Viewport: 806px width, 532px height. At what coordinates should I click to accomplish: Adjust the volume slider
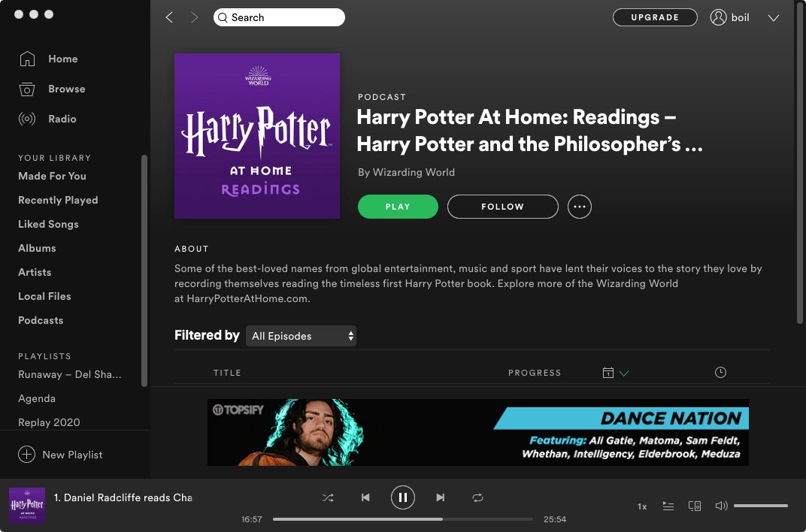761,506
